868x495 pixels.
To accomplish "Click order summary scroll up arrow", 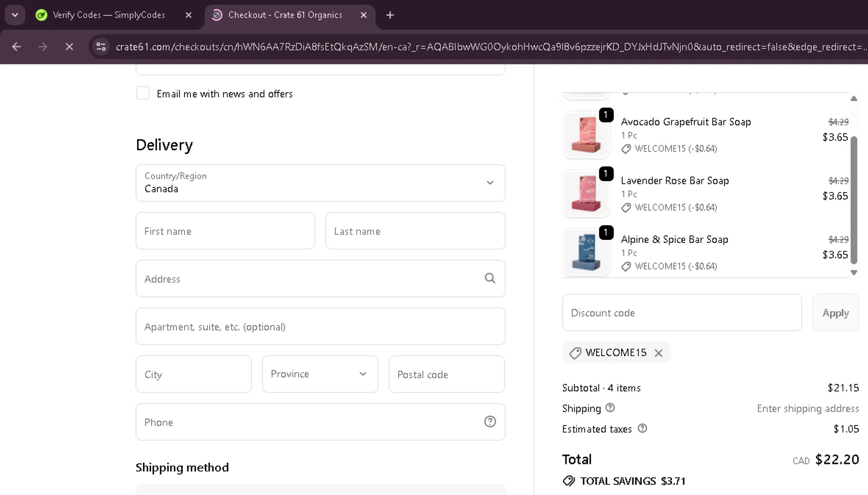I will [x=854, y=99].
